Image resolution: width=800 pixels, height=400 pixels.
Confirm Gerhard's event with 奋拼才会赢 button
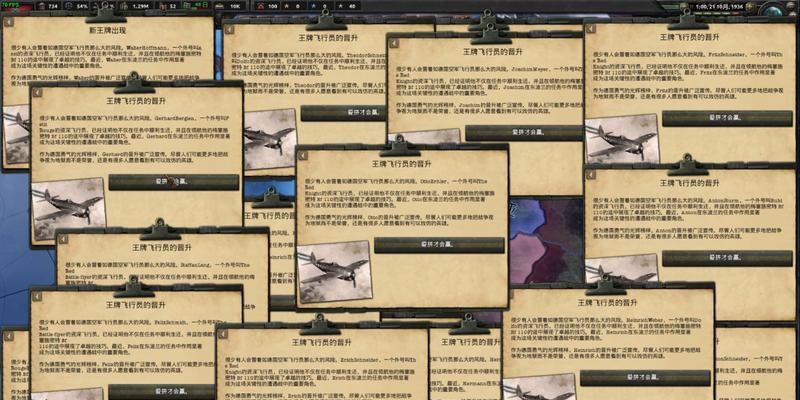tap(174, 182)
